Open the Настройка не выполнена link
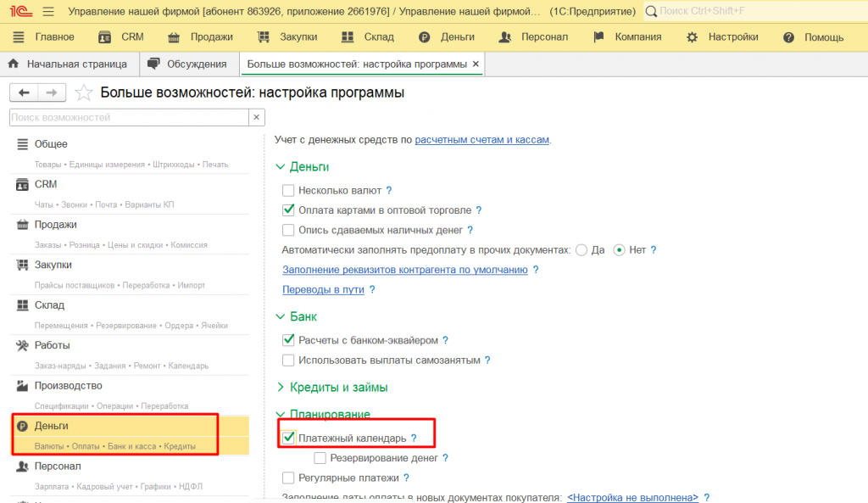 (x=632, y=497)
